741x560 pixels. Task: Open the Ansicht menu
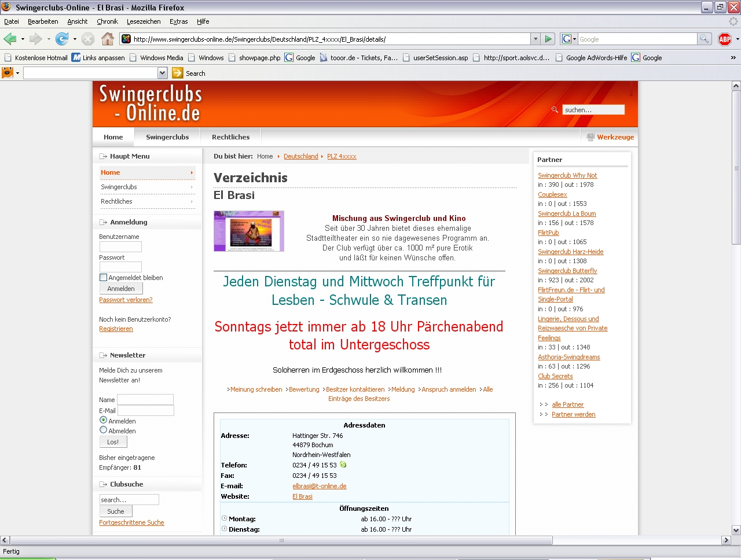pos(78,21)
